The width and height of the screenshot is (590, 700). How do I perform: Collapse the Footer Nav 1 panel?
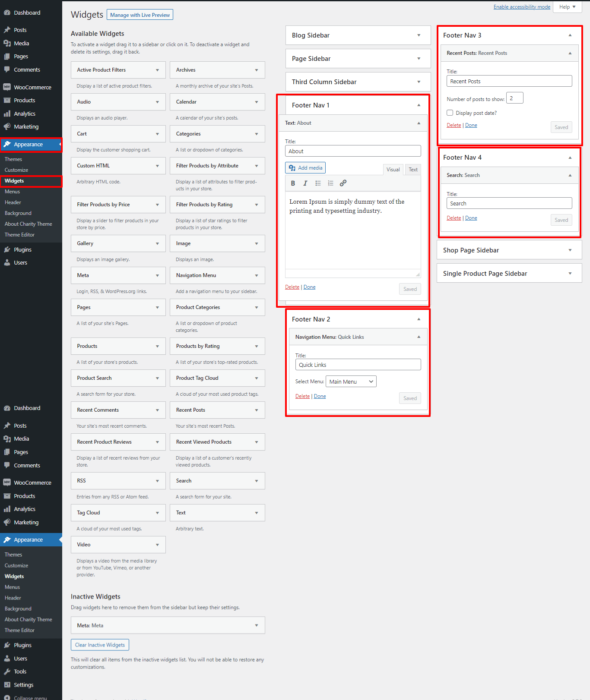click(419, 105)
